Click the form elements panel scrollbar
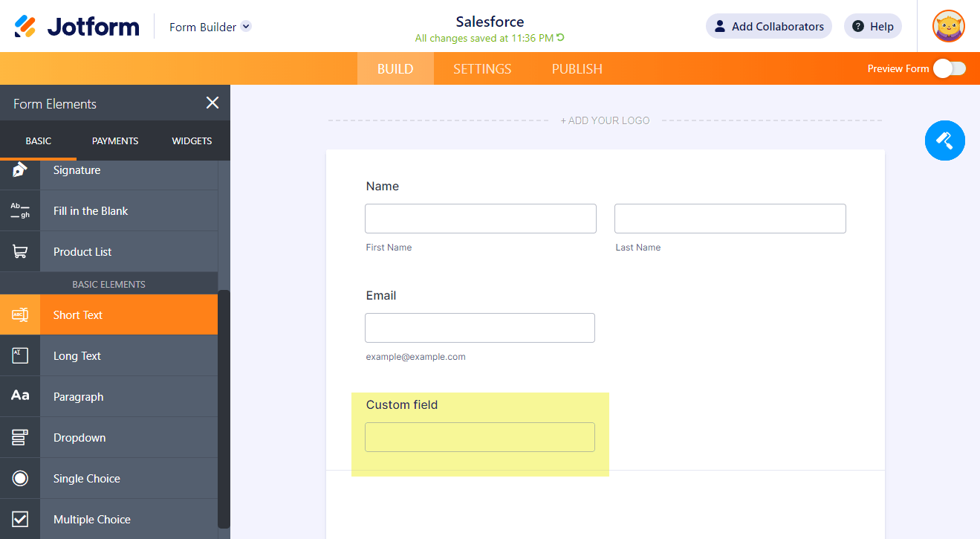Image resolution: width=980 pixels, height=539 pixels. pyautogui.click(x=224, y=408)
